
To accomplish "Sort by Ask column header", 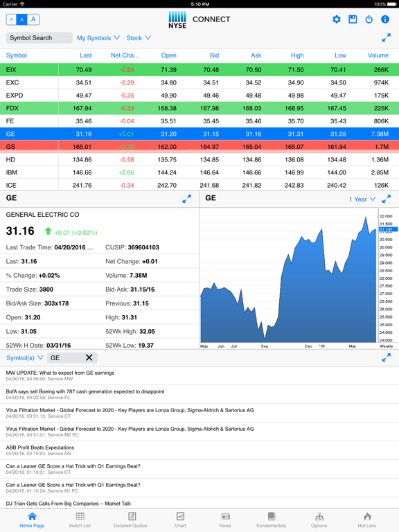I will click(x=256, y=55).
